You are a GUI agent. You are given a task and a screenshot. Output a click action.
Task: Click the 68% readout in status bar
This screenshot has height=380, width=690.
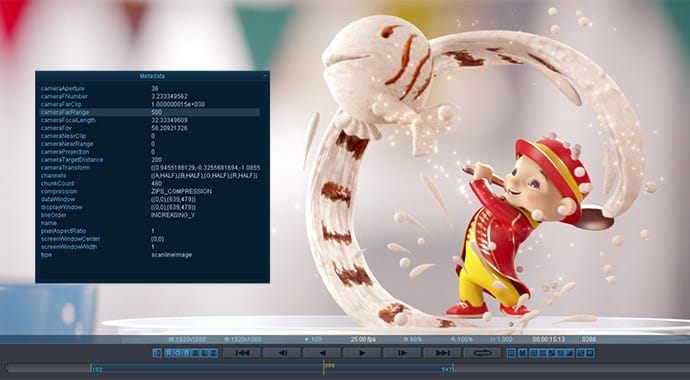(x=413, y=340)
